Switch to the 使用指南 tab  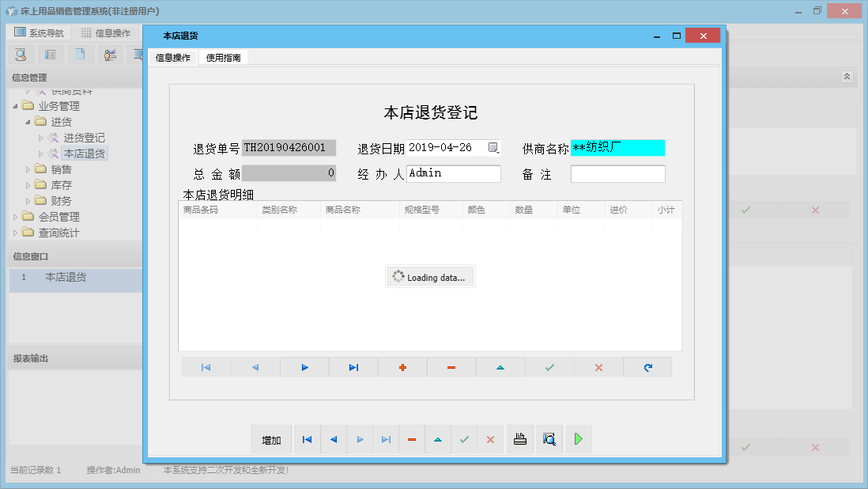coord(223,58)
